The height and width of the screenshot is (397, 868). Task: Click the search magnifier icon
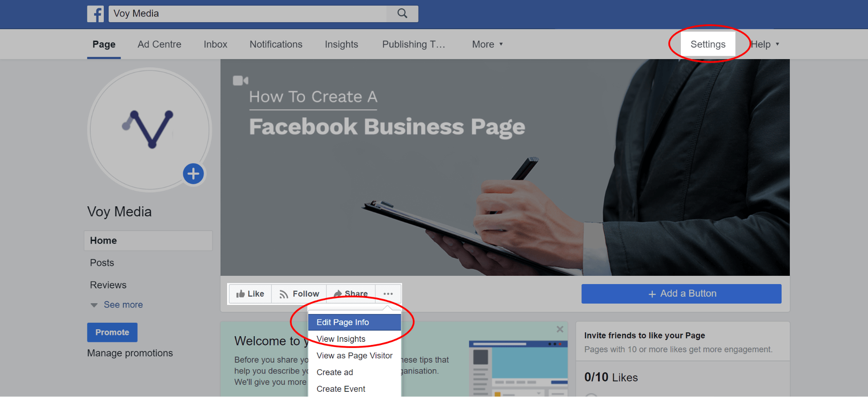pyautogui.click(x=403, y=13)
